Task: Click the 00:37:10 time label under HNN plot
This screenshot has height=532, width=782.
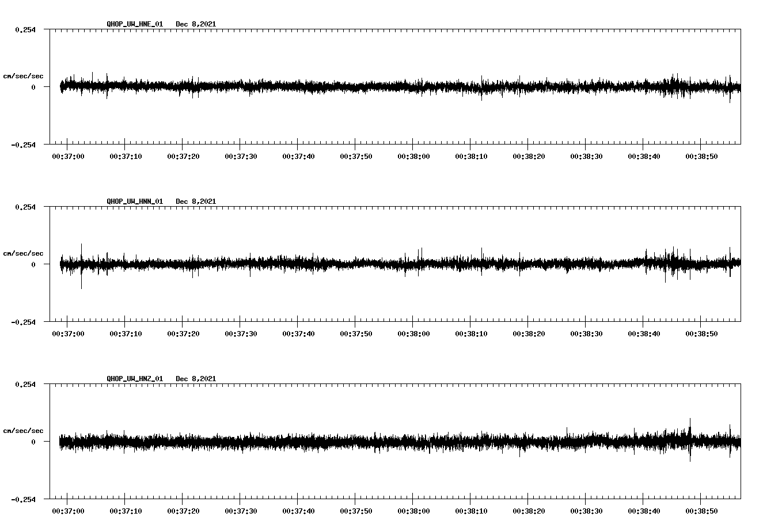Action: pos(126,333)
